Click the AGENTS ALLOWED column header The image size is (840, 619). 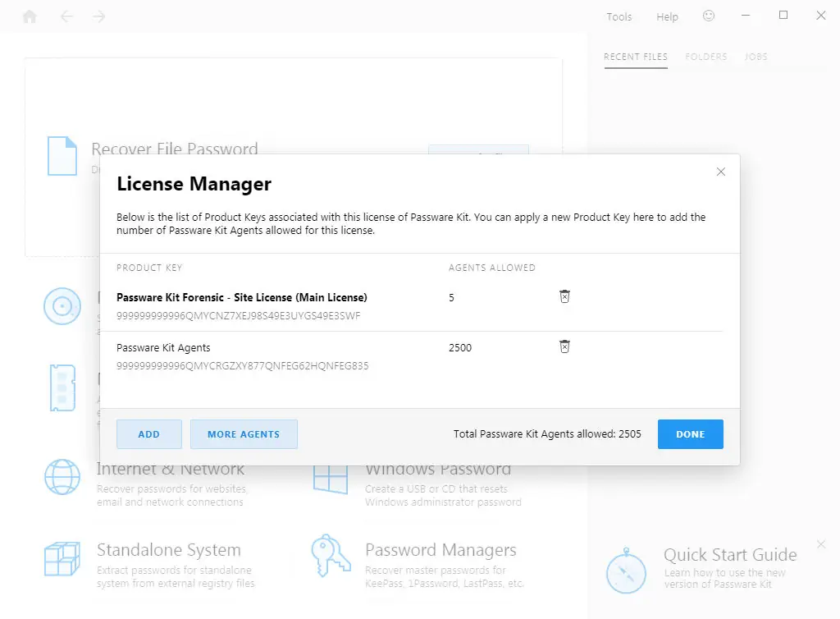pos(492,268)
